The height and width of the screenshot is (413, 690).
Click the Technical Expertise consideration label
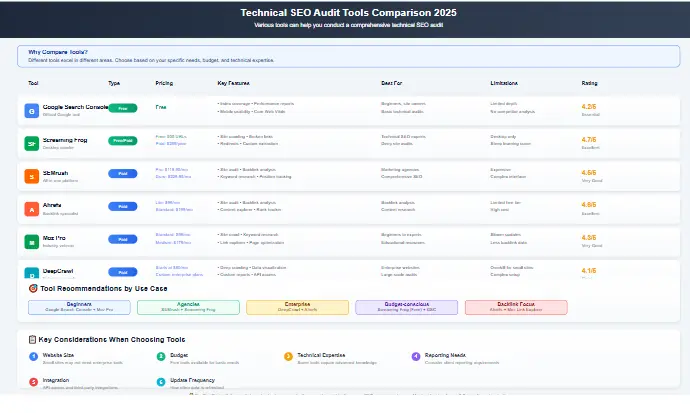pos(321,355)
